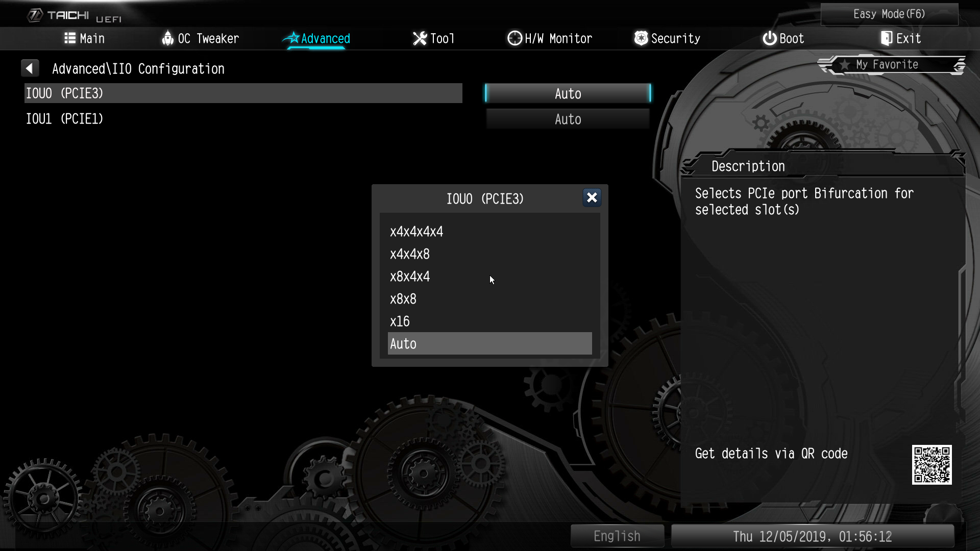Choose x16 in the popup list
980x551 pixels.
400,321
